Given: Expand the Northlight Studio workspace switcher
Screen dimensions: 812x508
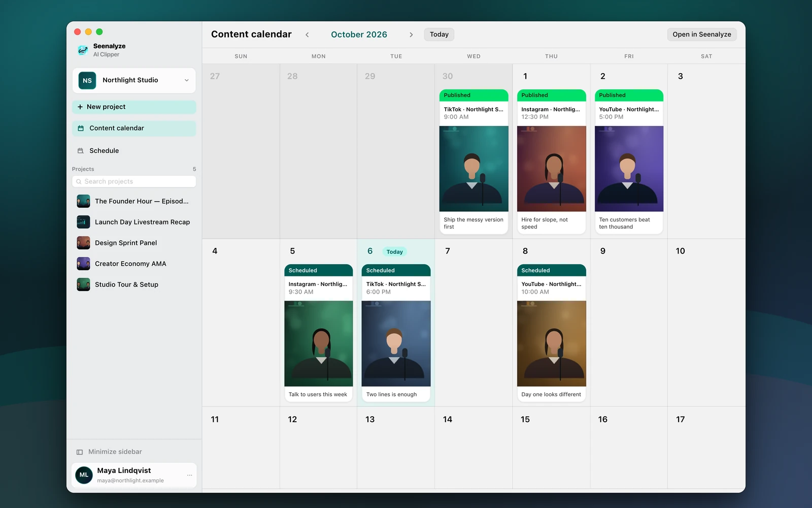Looking at the screenshot, I should (134, 80).
